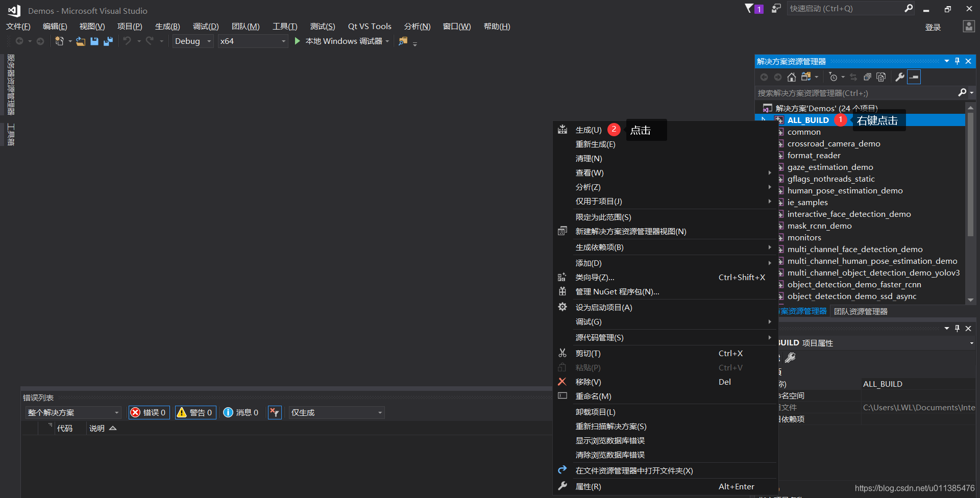
Task: Select 设为启动项目(A) in context menu
Action: tap(604, 307)
